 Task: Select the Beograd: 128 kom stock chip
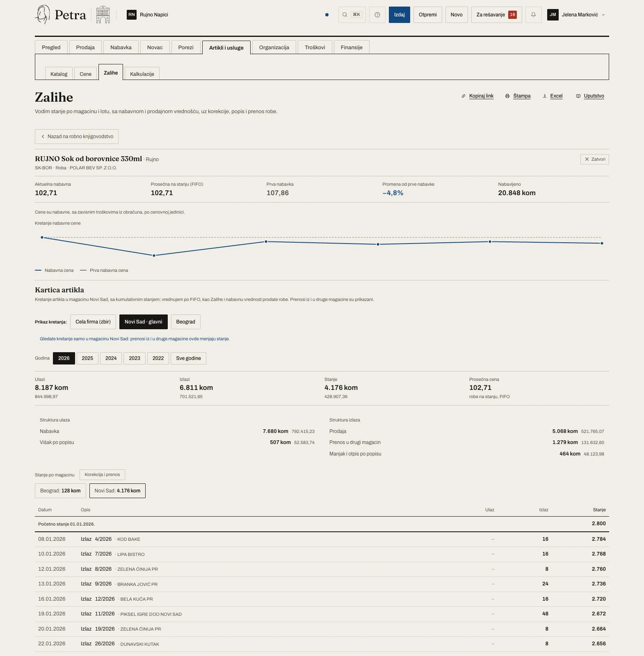click(60, 491)
